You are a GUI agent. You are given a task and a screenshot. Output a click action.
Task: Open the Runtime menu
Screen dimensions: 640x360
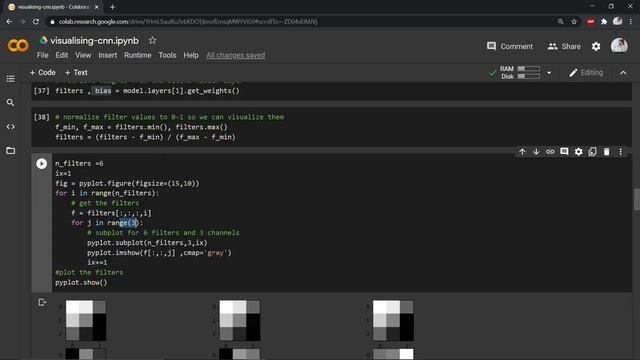point(138,55)
